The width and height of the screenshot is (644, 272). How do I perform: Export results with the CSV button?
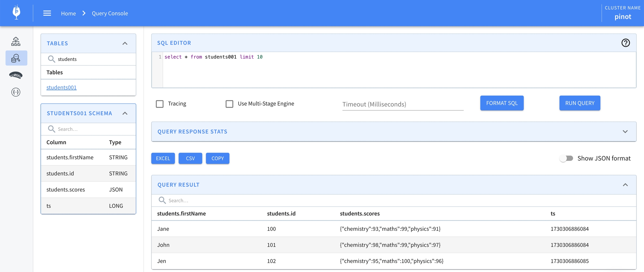(x=190, y=158)
